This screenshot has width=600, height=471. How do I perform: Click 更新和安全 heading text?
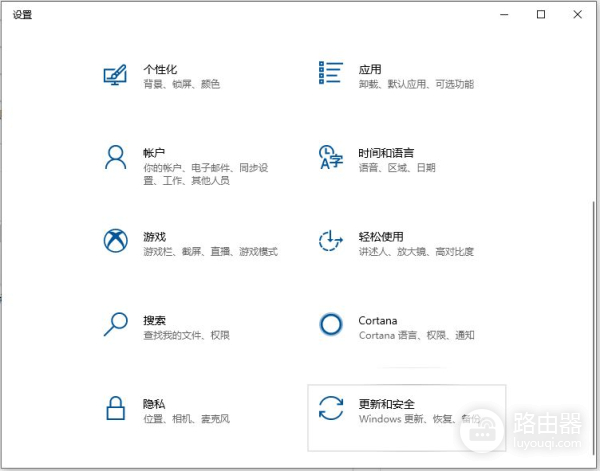(x=386, y=404)
